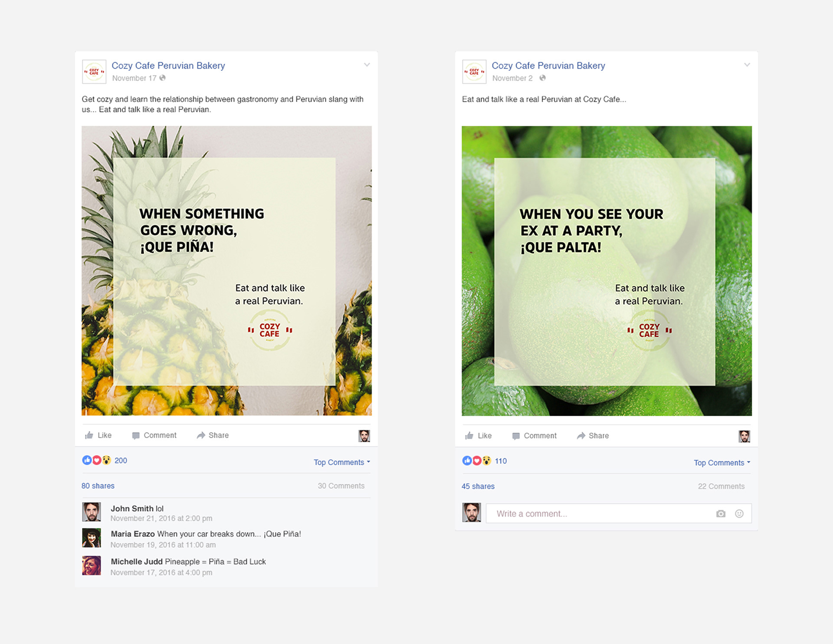Attach a photo using camera icon
833x644 pixels.
721,514
